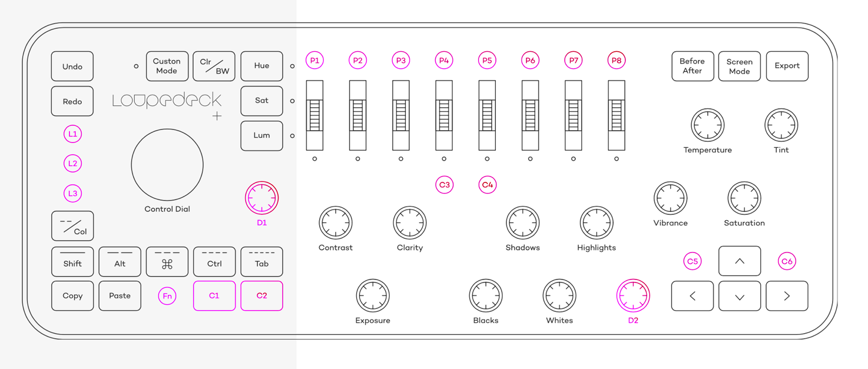Click the Vibrance knob
The height and width of the screenshot is (369, 868).
pos(670,198)
